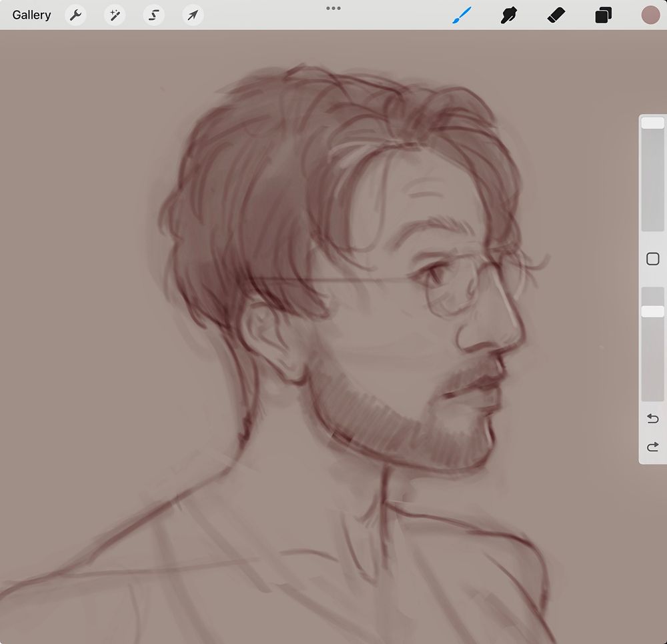Open the Gallery
Viewport: 667px width, 644px height.
pyautogui.click(x=31, y=15)
